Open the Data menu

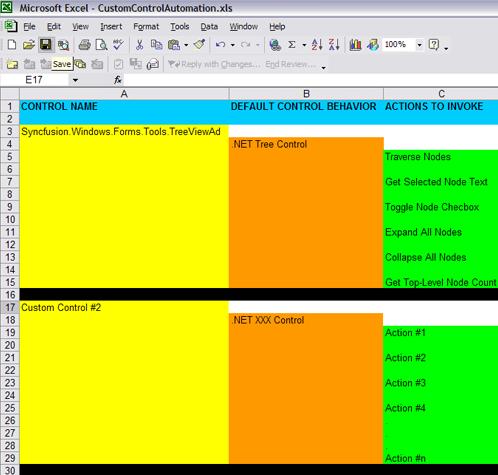209,26
